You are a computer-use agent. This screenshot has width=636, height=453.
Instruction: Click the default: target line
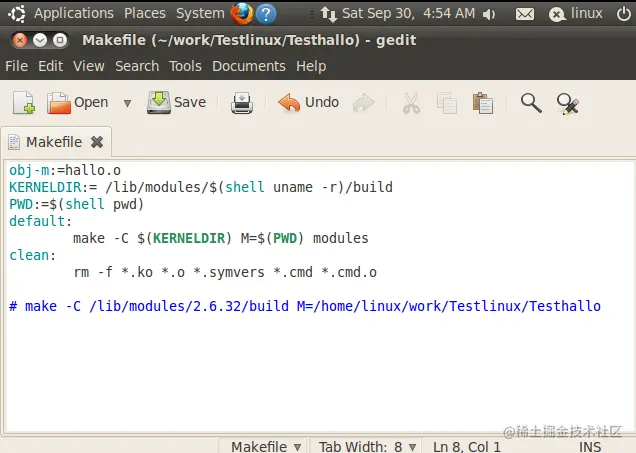point(41,221)
